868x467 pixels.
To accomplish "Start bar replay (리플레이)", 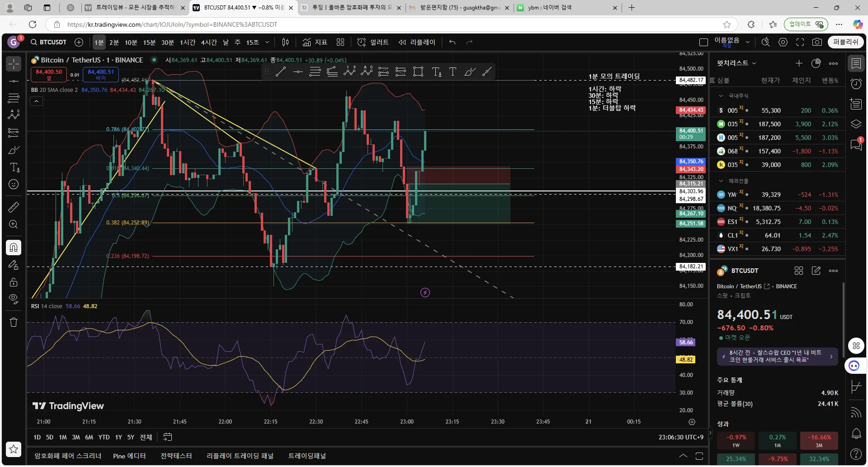I will tap(417, 42).
